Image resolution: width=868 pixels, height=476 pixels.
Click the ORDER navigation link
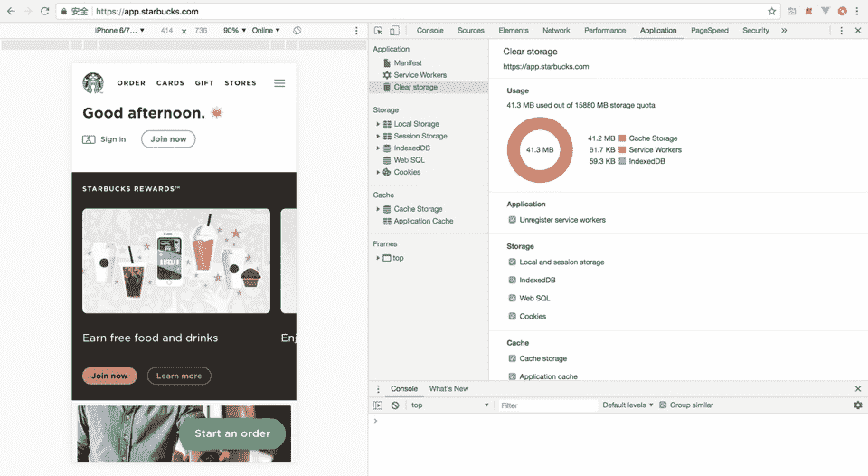pos(131,83)
